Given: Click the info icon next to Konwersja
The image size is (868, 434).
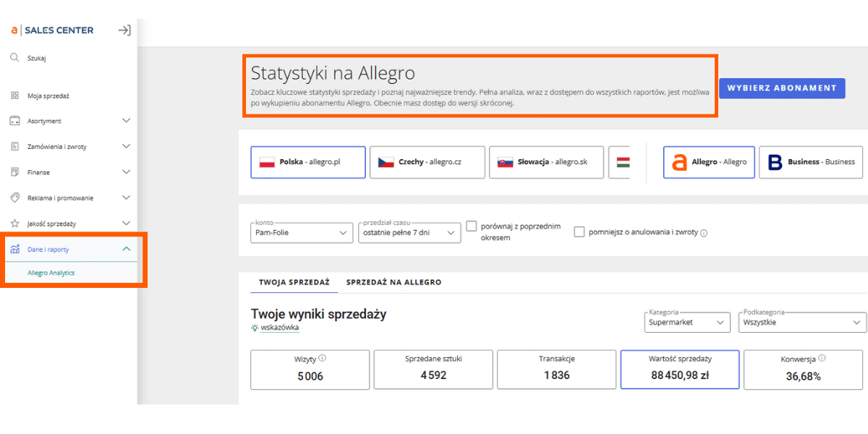Looking at the screenshot, I should tap(822, 358).
